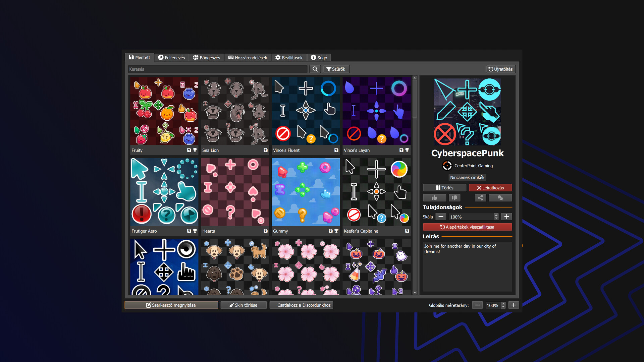Decrease Skála with the minus button
The height and width of the screenshot is (362, 644).
[x=441, y=217]
